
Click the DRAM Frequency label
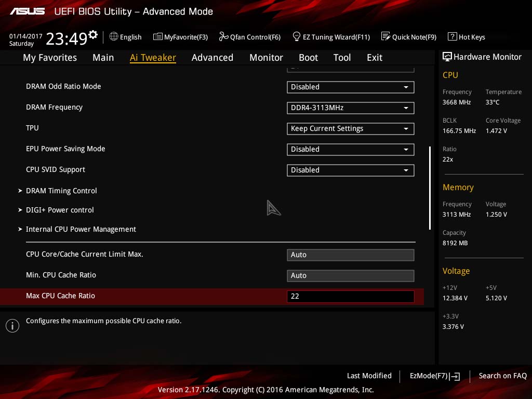click(x=54, y=107)
